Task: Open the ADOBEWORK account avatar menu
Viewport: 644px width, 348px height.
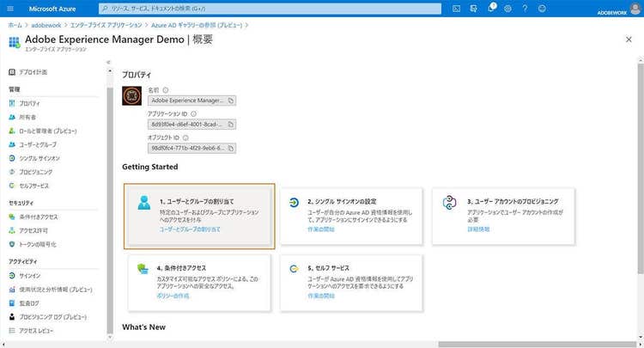Action: point(633,8)
